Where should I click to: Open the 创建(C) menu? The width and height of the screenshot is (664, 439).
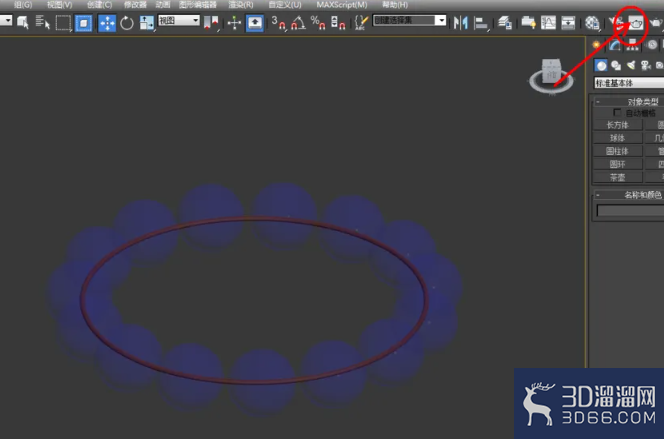pos(100,5)
